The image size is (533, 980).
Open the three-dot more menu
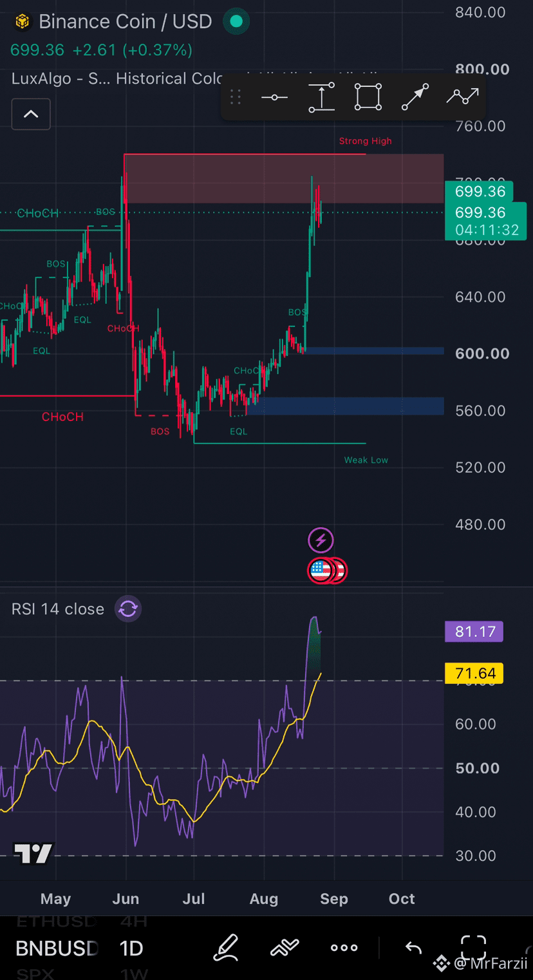pyautogui.click(x=344, y=948)
